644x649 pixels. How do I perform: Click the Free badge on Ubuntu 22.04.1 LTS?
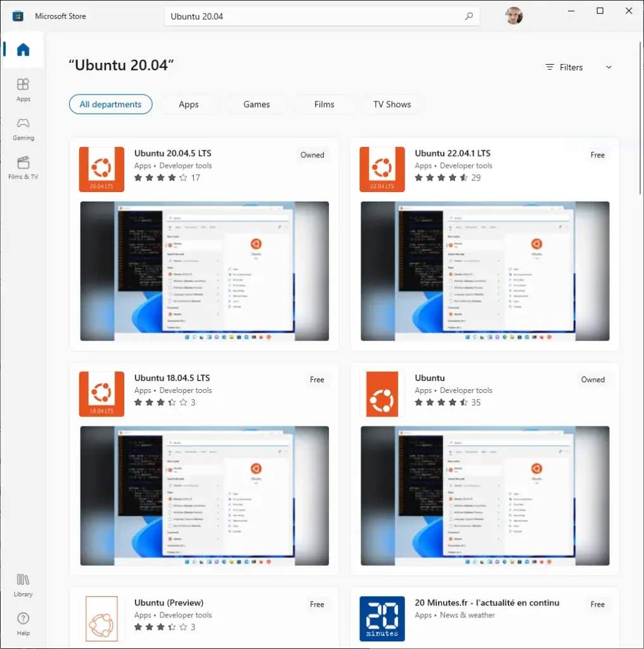597,155
